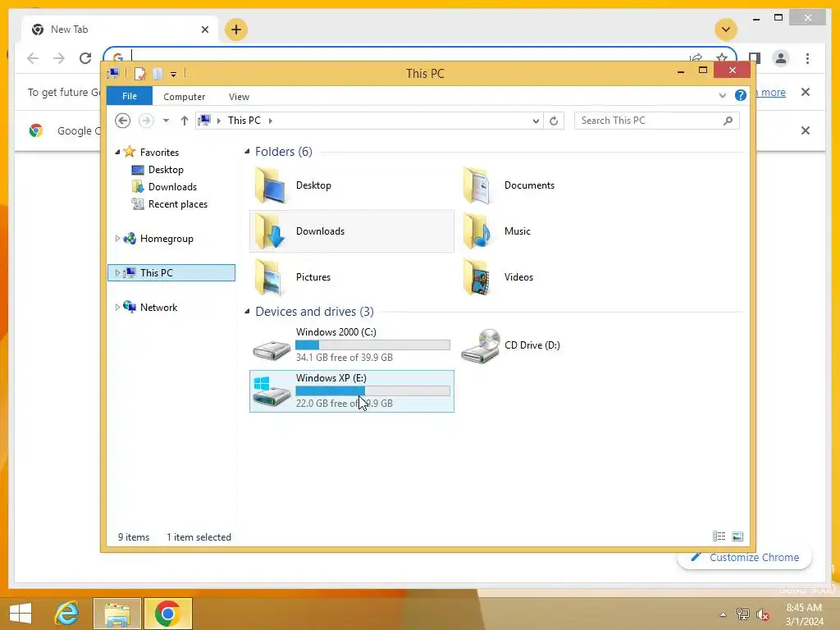Open the File ribbon tab
The height and width of the screenshot is (630, 840).
[130, 96]
